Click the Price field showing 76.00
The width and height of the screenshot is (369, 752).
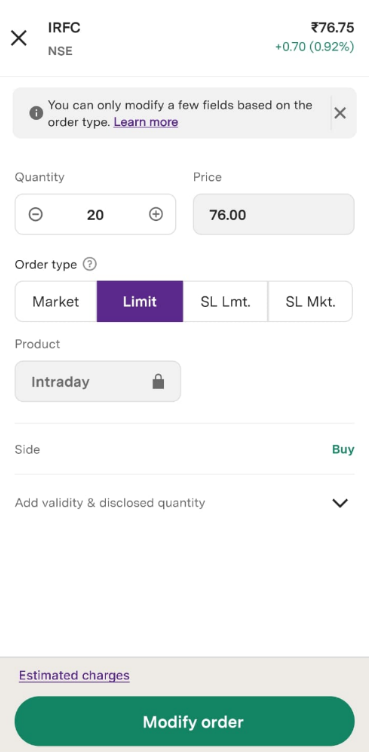(274, 214)
